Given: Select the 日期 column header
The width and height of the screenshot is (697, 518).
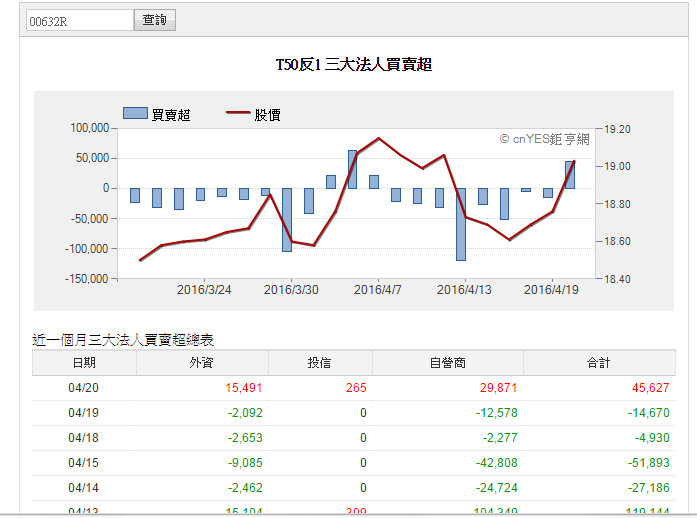Looking at the screenshot, I should click(x=84, y=363).
